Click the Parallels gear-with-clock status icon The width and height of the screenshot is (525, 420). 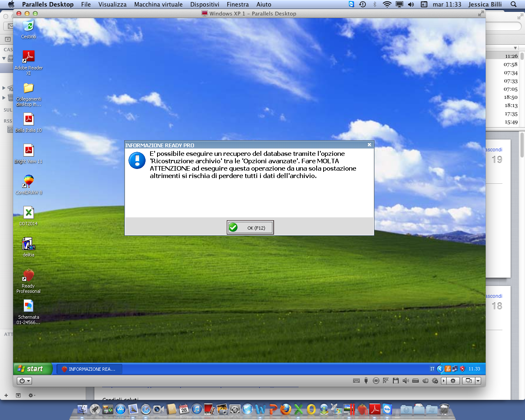tap(435, 381)
